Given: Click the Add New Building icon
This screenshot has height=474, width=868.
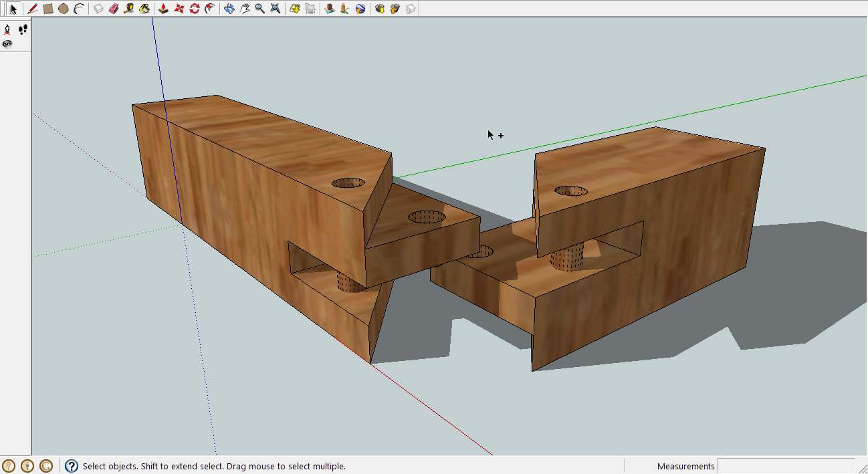Looking at the screenshot, I should tap(329, 9).
